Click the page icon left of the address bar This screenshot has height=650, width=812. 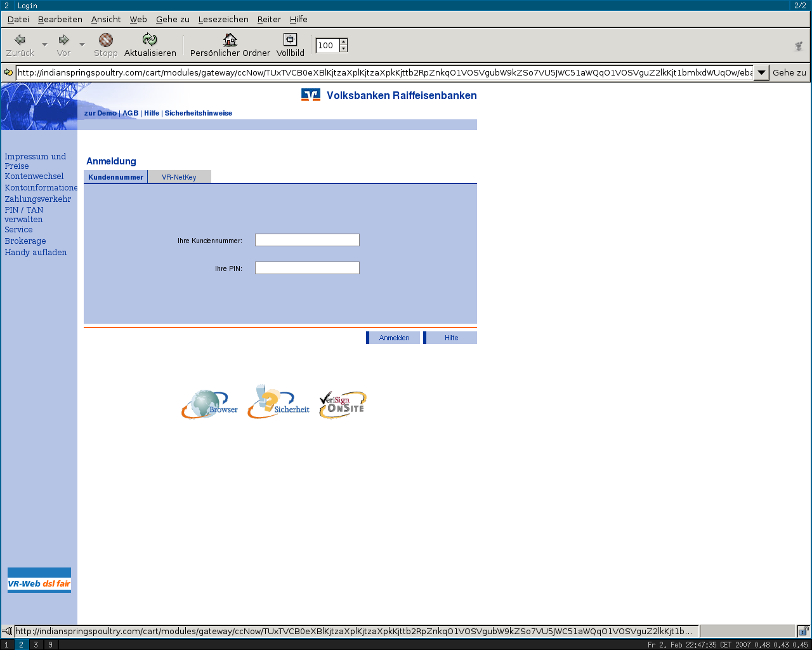[8, 72]
